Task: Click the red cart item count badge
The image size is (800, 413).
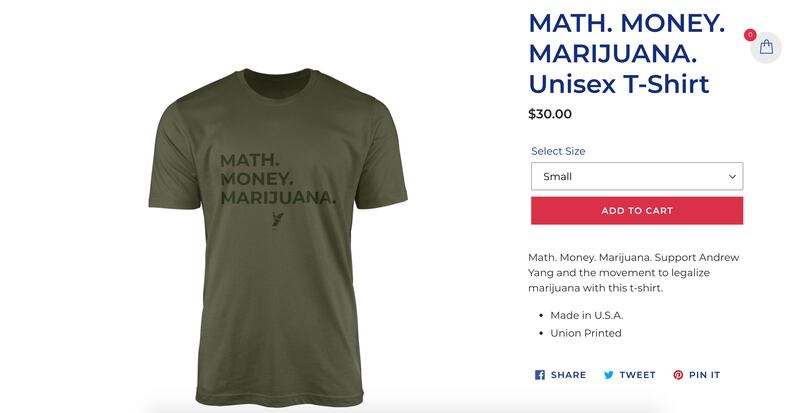Action: tap(750, 35)
